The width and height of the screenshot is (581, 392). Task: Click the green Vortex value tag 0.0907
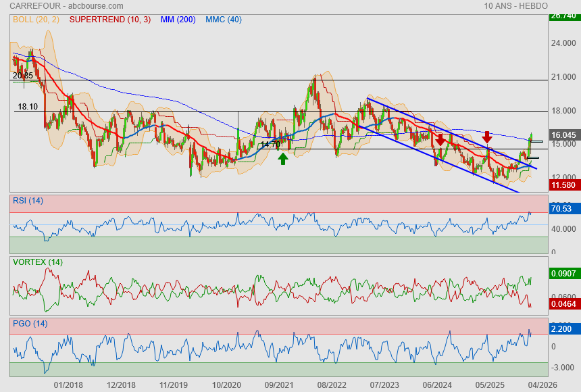coord(563,274)
